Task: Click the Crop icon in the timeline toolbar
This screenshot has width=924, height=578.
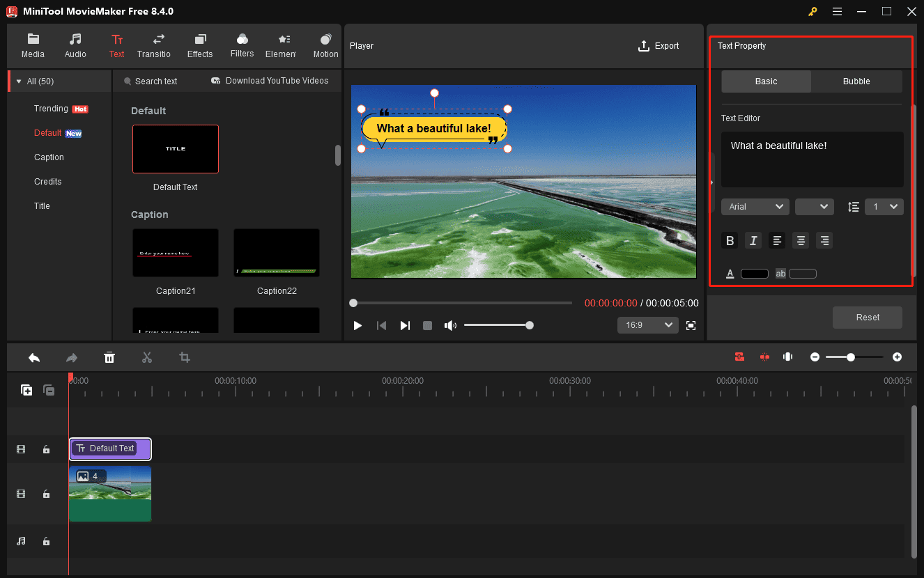Action: click(x=184, y=357)
